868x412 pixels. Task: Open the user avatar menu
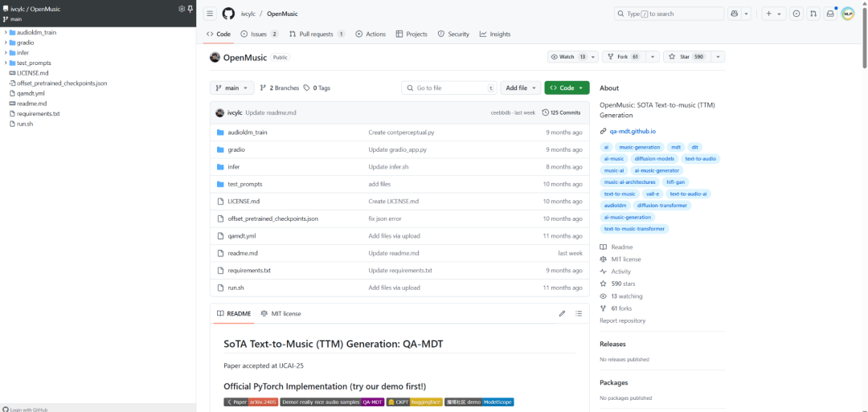point(848,14)
